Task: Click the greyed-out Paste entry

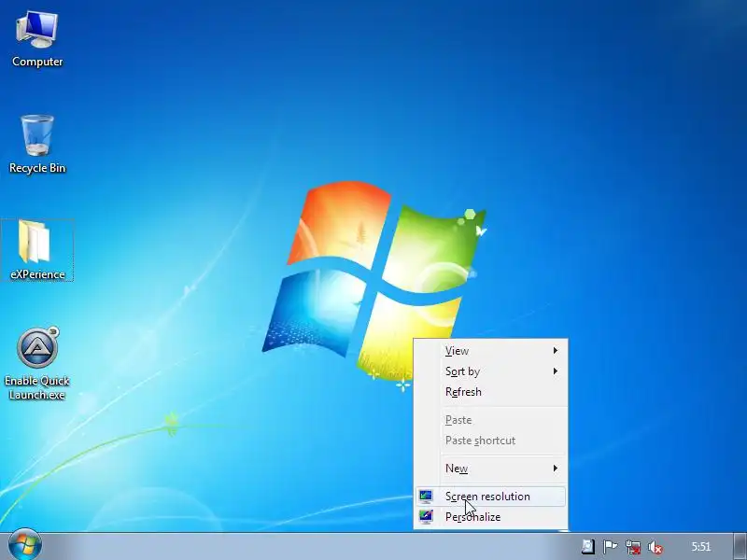Action: click(491, 419)
